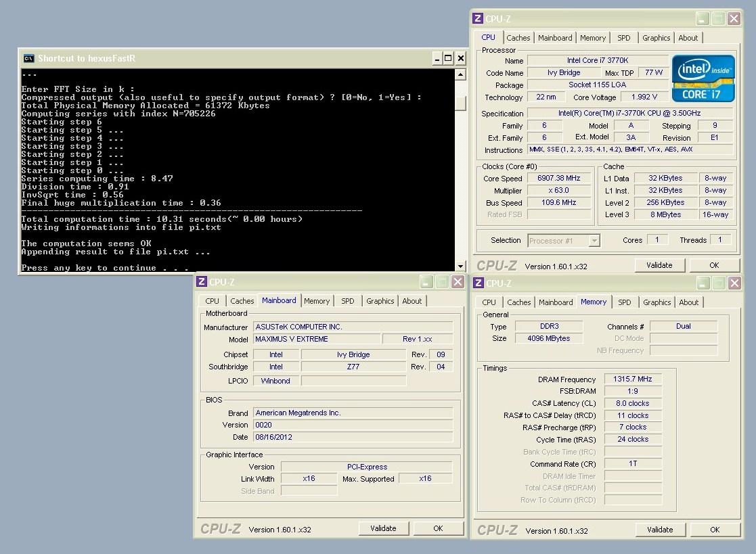The height and width of the screenshot is (554, 756).
Task: Close the hexusFastR console window
Action: [460, 58]
